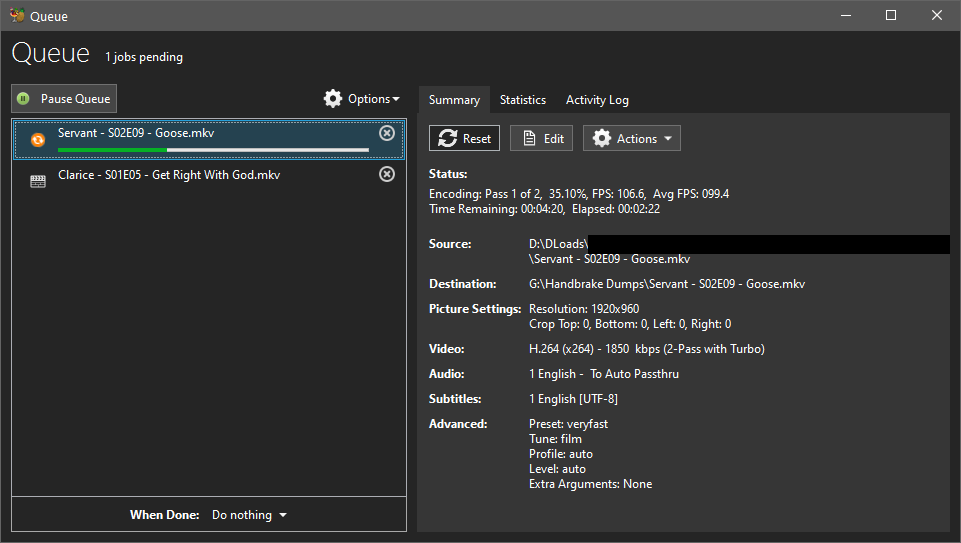The height and width of the screenshot is (543, 961).
Task: Click the Destination path G:\Handbrake Dumps text
Action: point(667,284)
